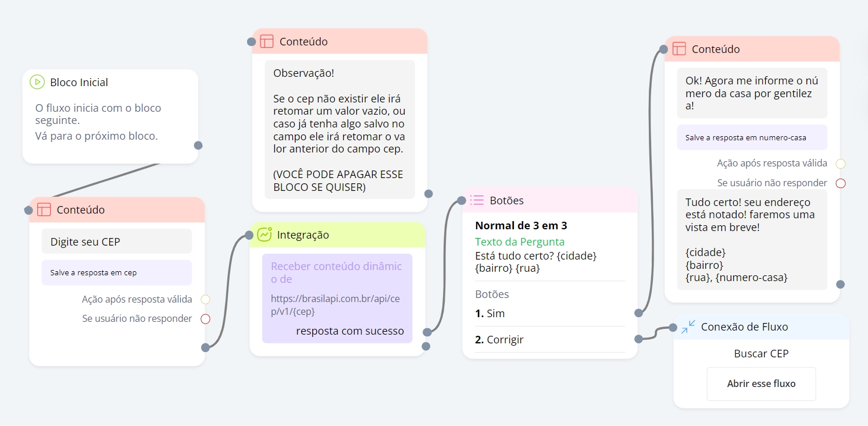Screen dimensions: 868x426
Task: Click the layout icon on the número da casa block
Action: 679,49
